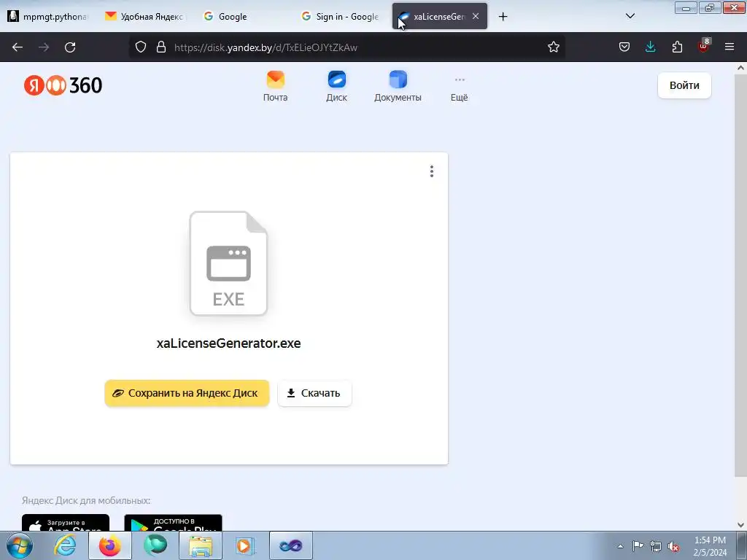Reload the current page

70,47
